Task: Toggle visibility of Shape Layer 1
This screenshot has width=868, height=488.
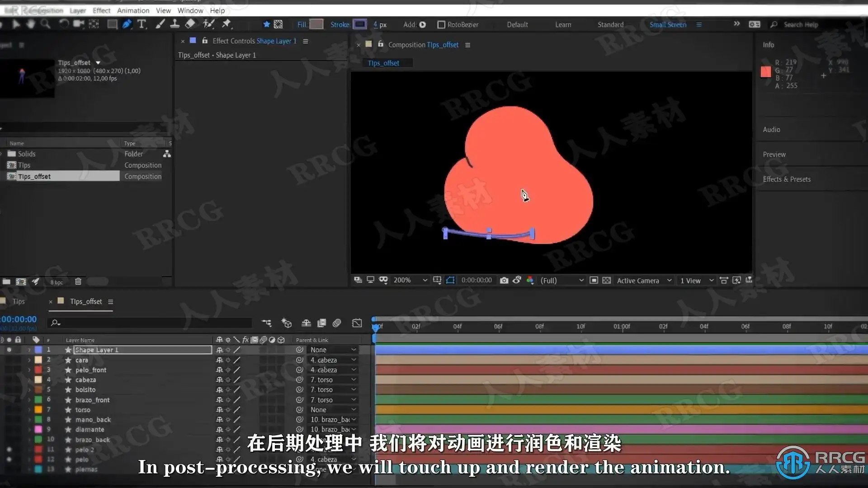Action: point(9,350)
